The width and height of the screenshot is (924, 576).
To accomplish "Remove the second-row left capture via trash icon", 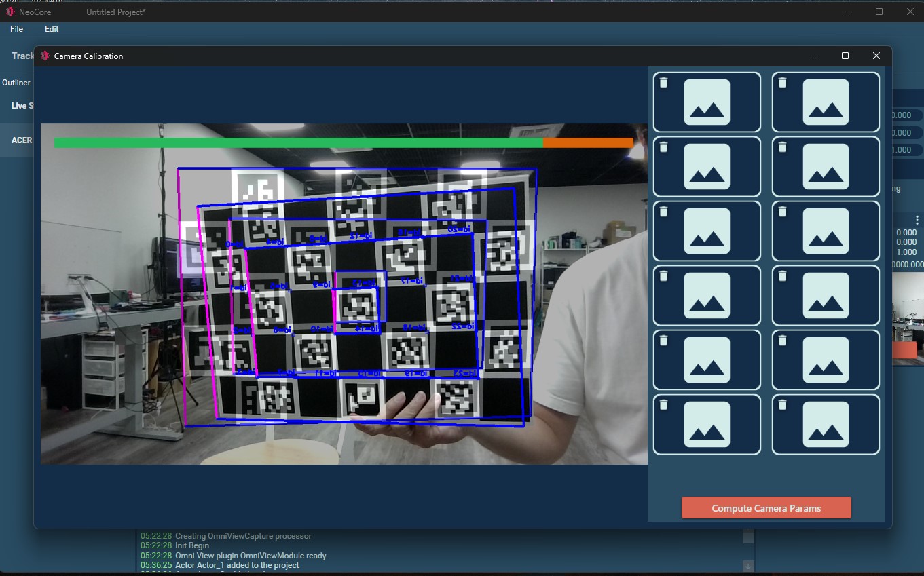I will [664, 147].
